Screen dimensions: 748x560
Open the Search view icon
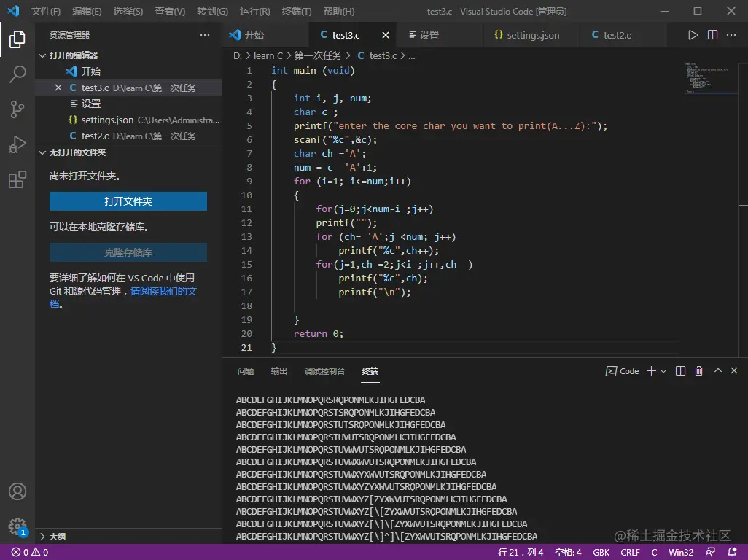click(17, 74)
